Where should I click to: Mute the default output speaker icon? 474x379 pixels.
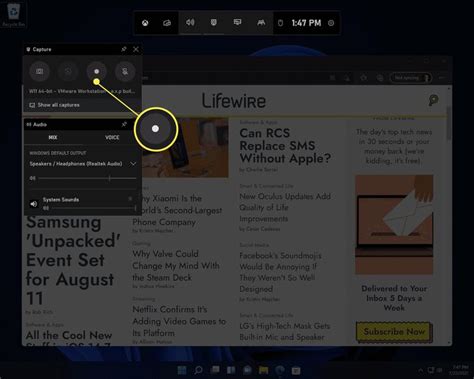tap(32, 178)
